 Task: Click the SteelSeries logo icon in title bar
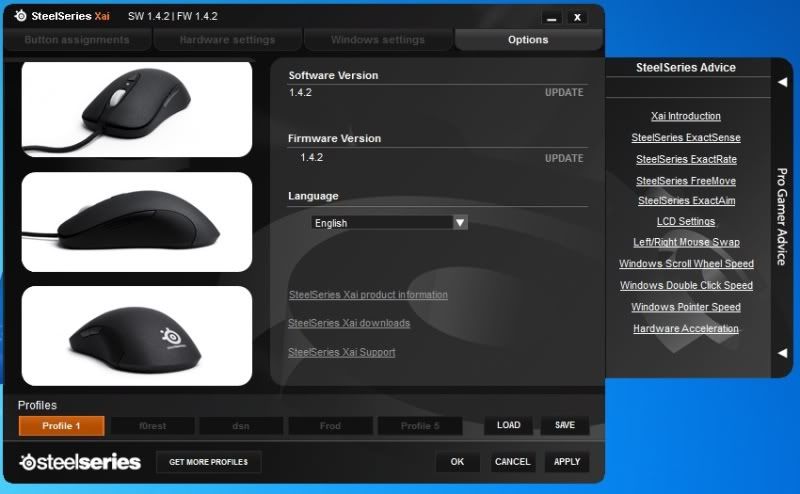coord(20,16)
